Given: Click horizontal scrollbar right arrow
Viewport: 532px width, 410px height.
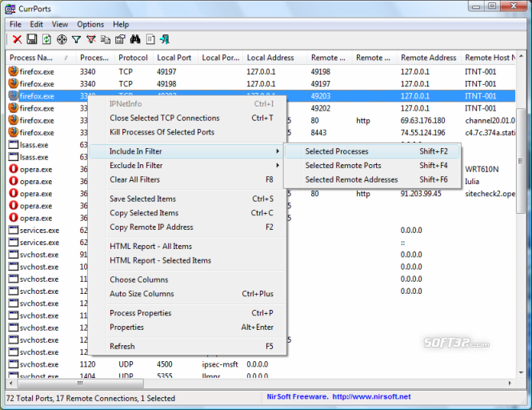Looking at the screenshot, I should [x=510, y=383].
